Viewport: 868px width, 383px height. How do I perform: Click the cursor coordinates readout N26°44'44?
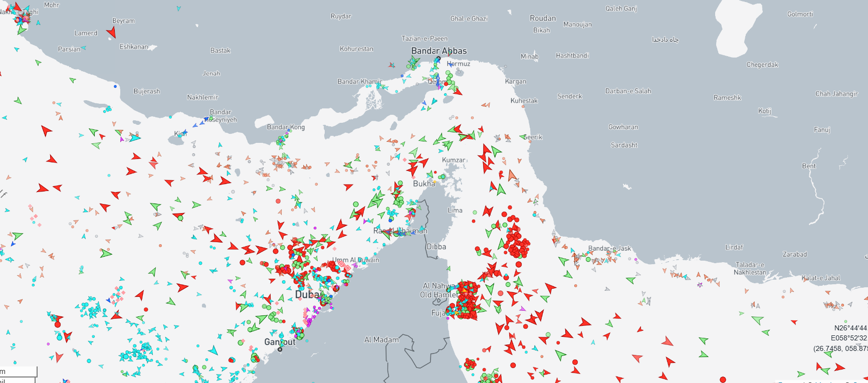coord(850,328)
